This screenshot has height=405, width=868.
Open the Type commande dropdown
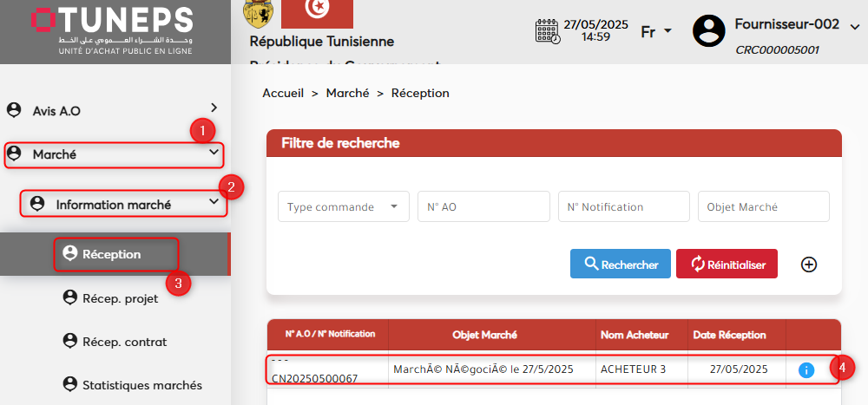(343, 207)
